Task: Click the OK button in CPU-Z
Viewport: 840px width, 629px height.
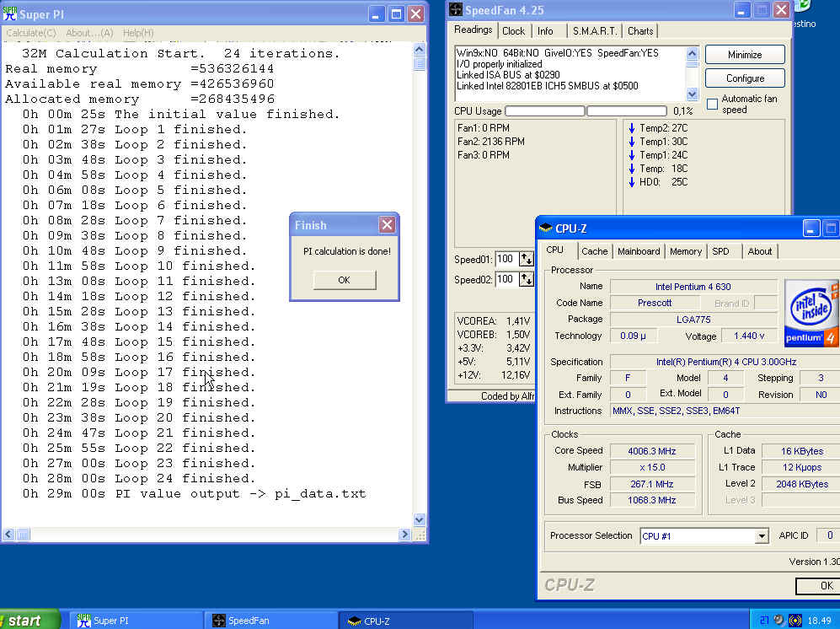Action: point(826,586)
